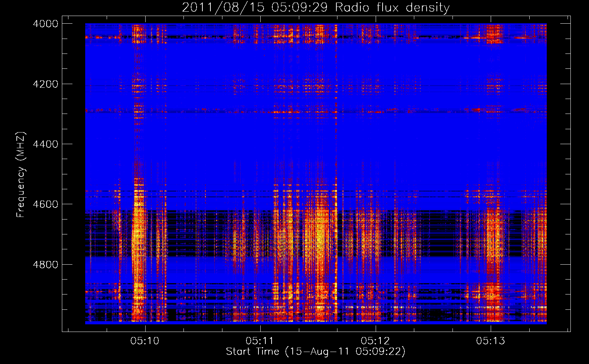
Task: Click the 4000 frequency axis label
Action: tap(46, 24)
